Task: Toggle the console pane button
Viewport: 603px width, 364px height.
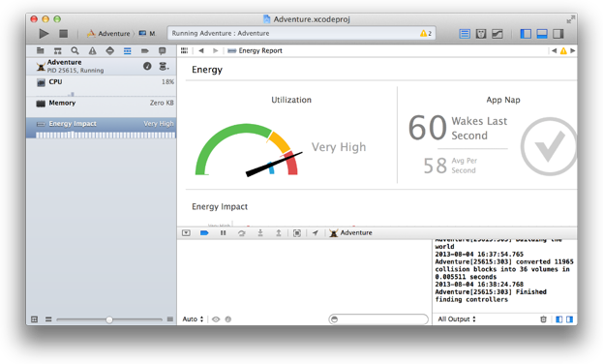Action: 569,318
